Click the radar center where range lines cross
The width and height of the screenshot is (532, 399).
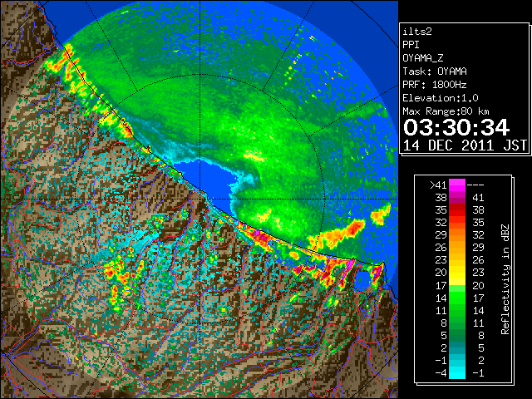click(199, 199)
